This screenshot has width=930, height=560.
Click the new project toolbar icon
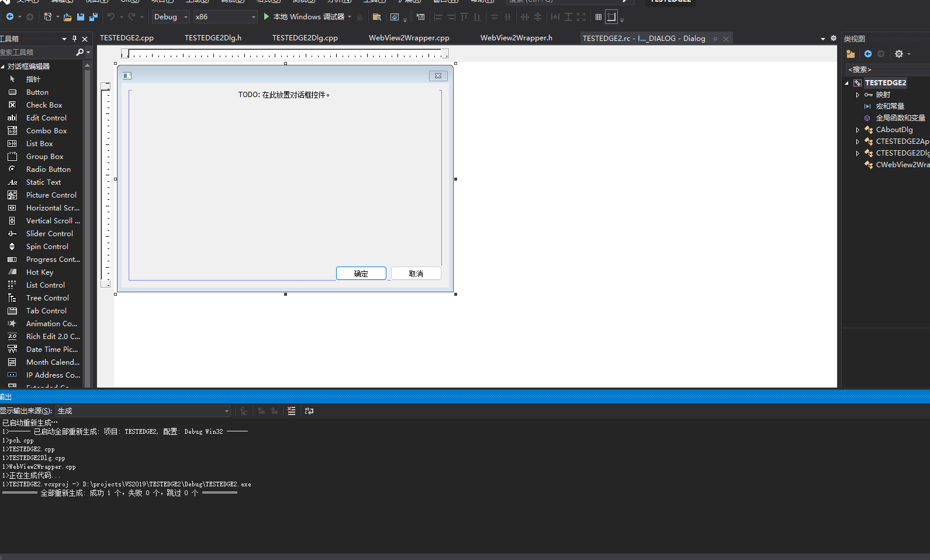[48, 17]
